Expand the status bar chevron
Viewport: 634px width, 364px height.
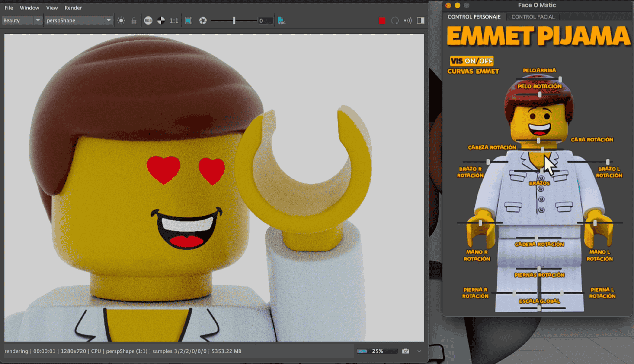(x=419, y=351)
